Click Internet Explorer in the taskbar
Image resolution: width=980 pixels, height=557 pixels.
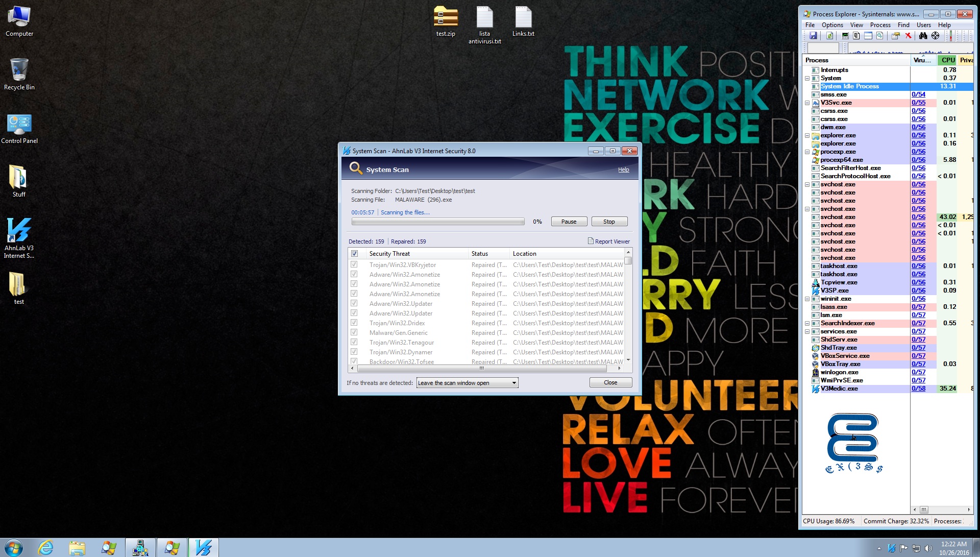[45, 548]
